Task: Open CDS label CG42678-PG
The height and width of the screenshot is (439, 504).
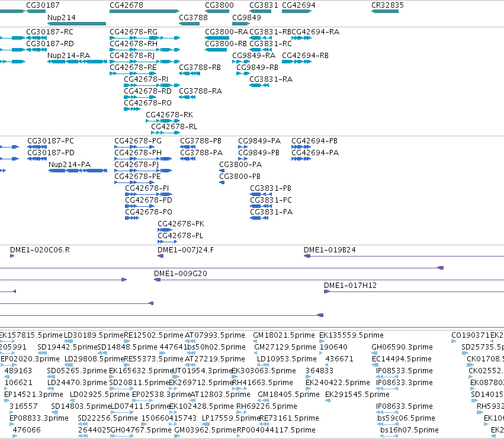Action: tap(138, 141)
